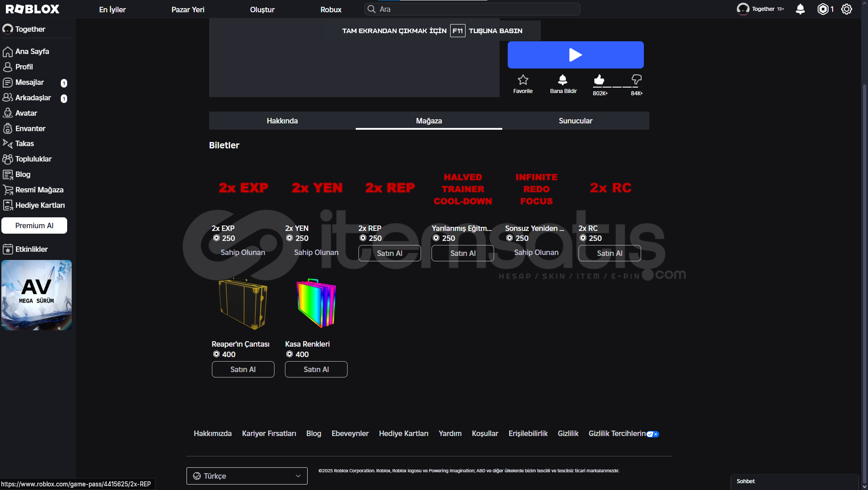Dislike the game with thumbs down
Screen dimensions: 868x490
(637, 80)
